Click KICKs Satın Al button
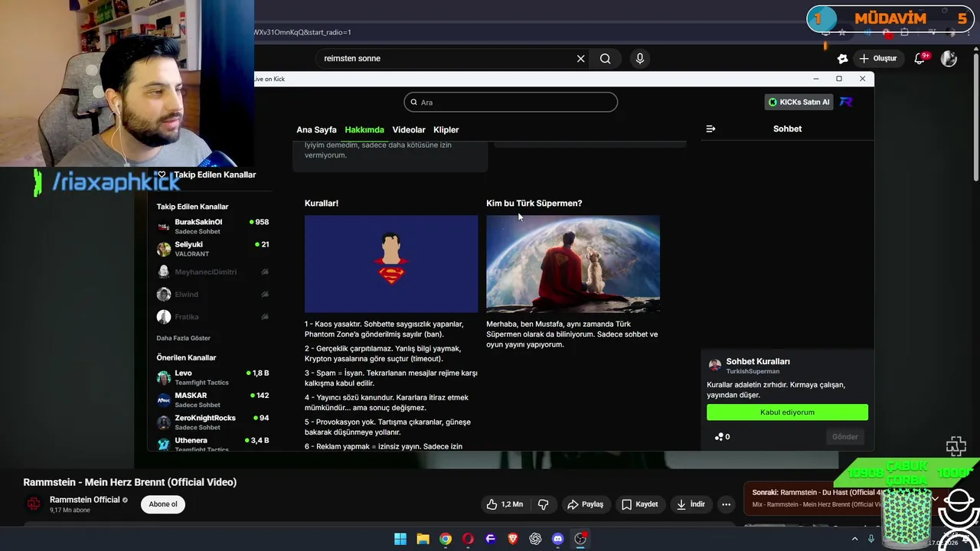Screen dimensions: 980x551 [799, 102]
